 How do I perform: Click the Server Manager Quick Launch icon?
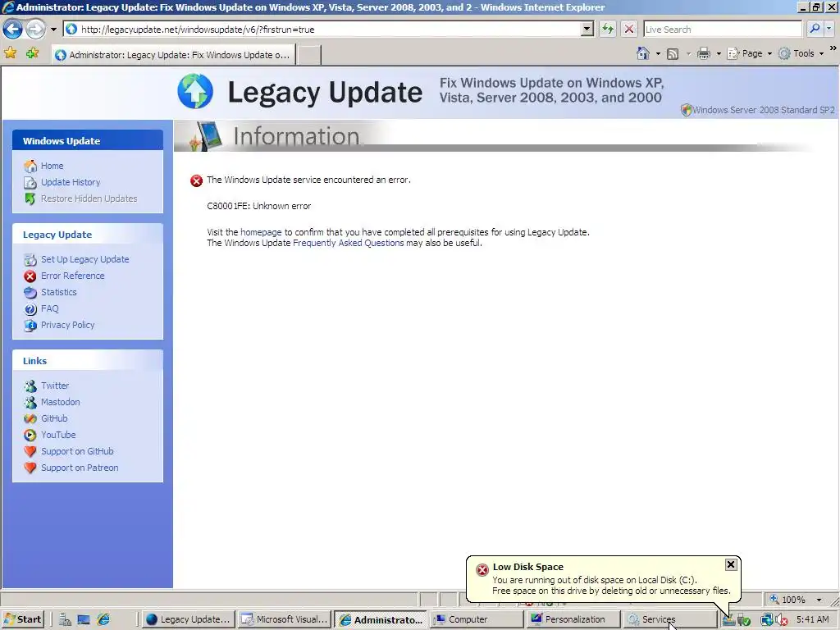(65, 620)
